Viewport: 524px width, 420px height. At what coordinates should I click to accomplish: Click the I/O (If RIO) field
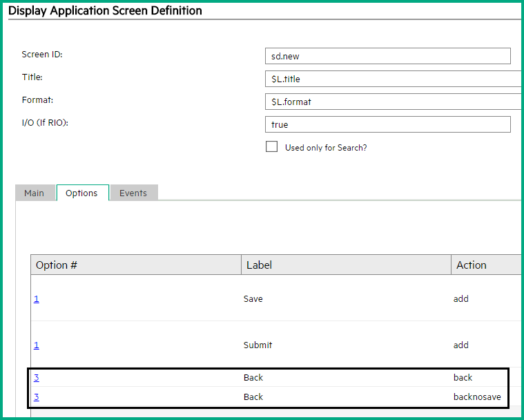tap(387, 124)
